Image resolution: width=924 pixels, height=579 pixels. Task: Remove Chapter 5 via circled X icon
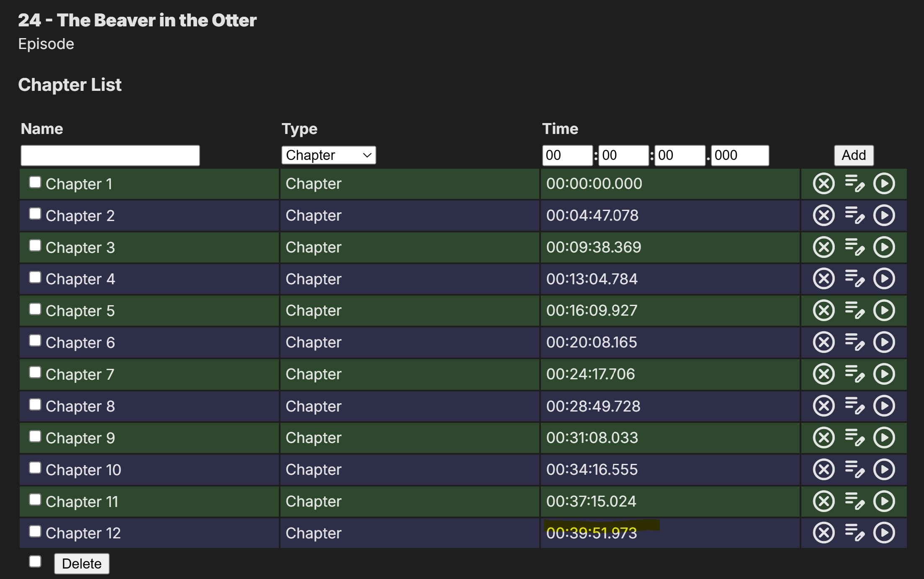(x=824, y=311)
